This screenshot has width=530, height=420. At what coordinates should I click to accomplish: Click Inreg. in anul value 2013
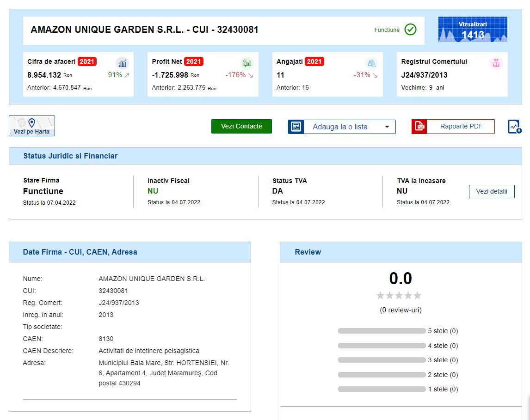pos(106,315)
